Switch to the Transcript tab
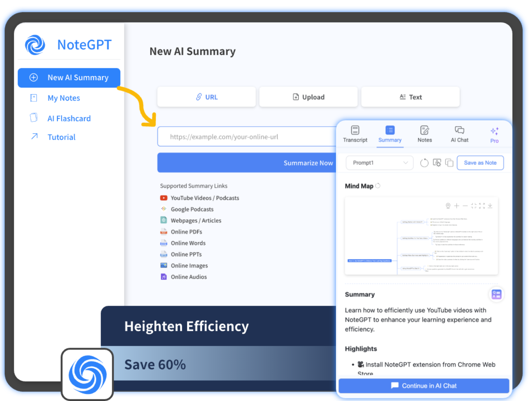The image size is (532, 401). 355,134
